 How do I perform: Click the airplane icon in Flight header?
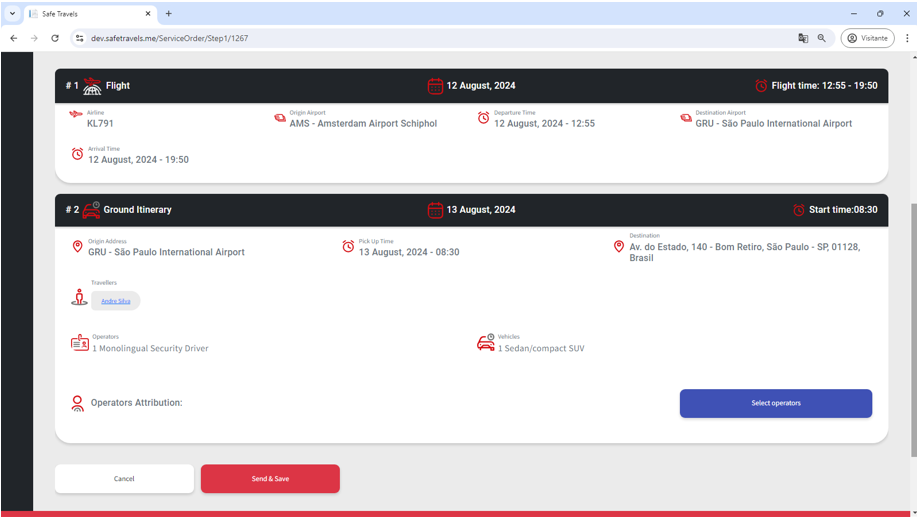(x=92, y=86)
